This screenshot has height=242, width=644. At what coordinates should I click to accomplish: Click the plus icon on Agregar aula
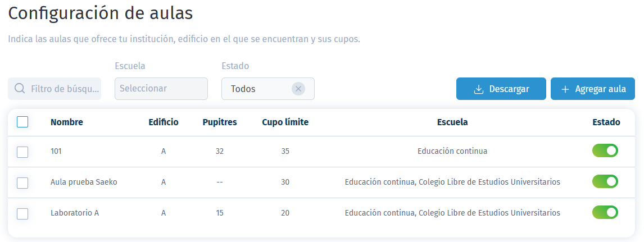tap(565, 89)
